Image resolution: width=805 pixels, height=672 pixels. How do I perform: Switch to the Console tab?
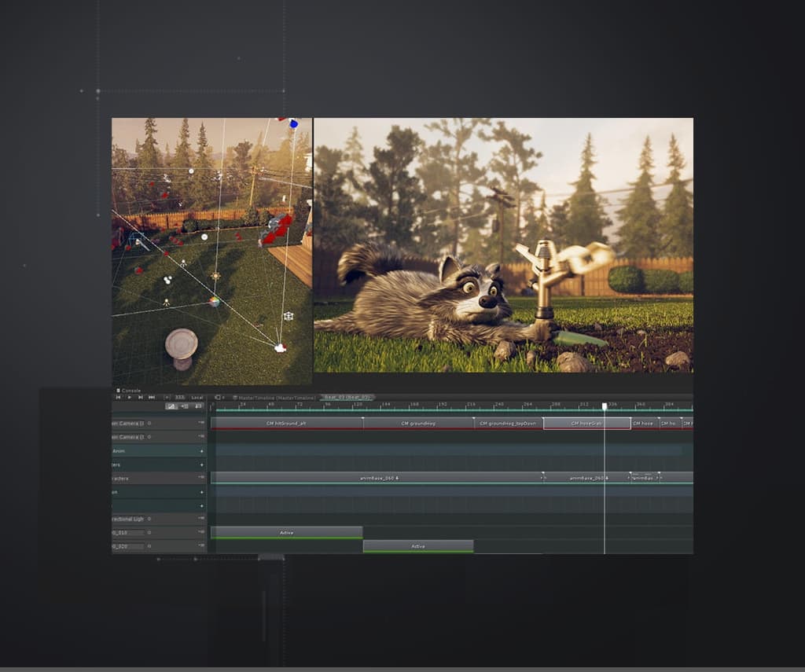pos(129,390)
